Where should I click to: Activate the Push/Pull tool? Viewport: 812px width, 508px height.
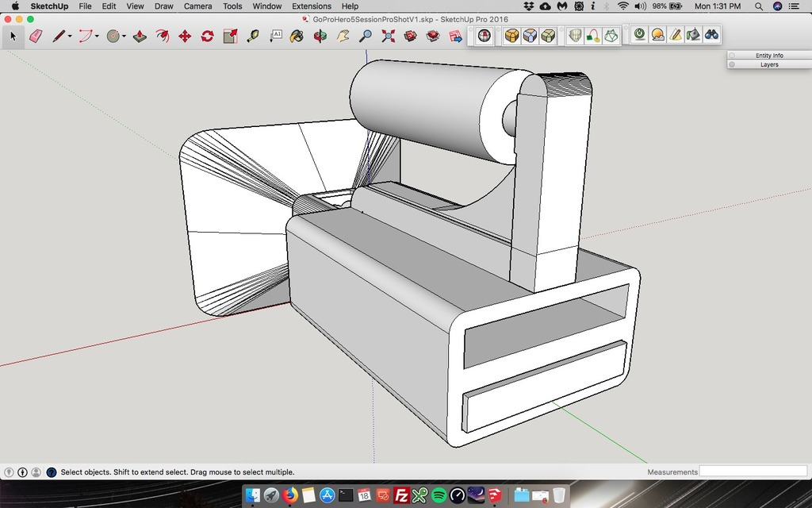pyautogui.click(x=140, y=36)
